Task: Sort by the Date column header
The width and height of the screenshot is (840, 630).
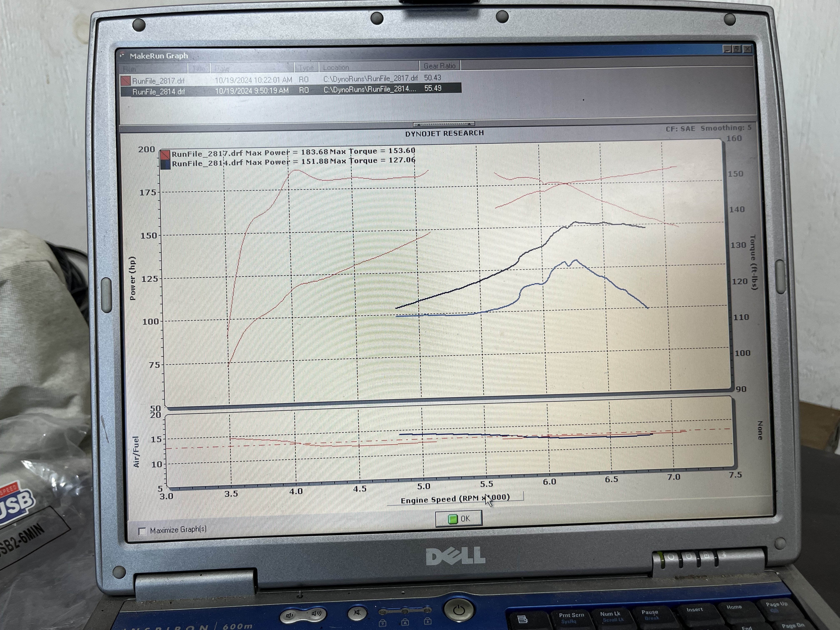Action: (252, 68)
